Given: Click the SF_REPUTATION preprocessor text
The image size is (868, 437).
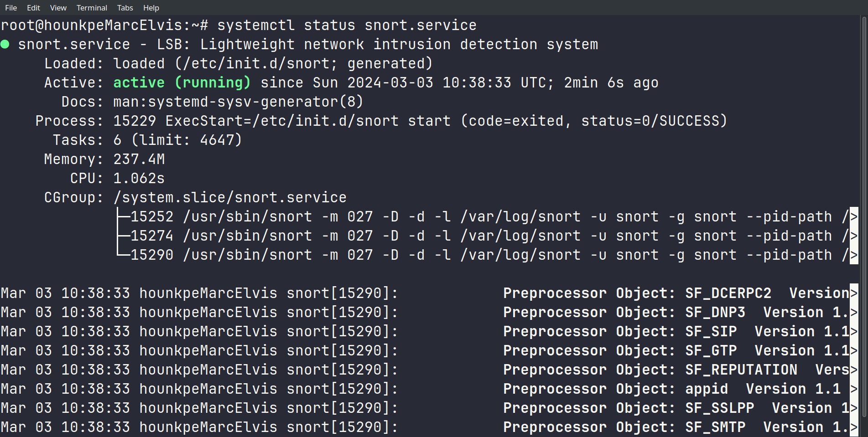Looking at the screenshot, I should [741, 370].
